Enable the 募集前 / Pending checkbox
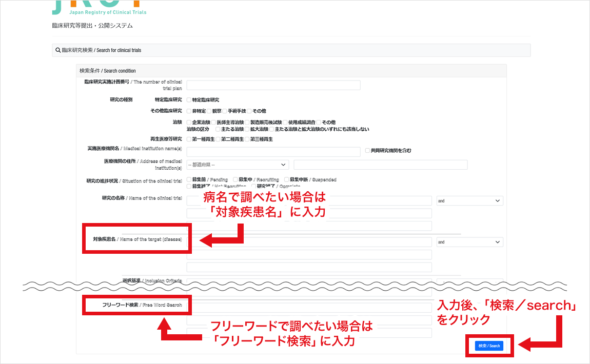Screen dimensions: 590x364 pos(188,179)
